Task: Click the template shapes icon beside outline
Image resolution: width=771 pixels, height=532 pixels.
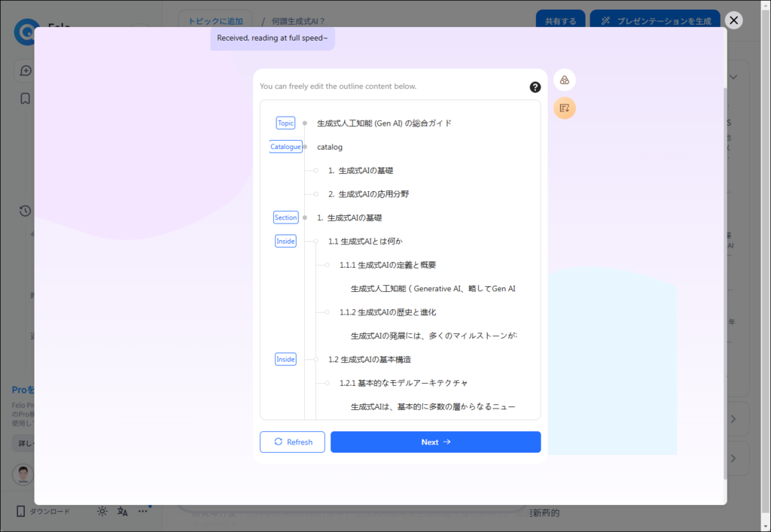Action: pyautogui.click(x=565, y=80)
